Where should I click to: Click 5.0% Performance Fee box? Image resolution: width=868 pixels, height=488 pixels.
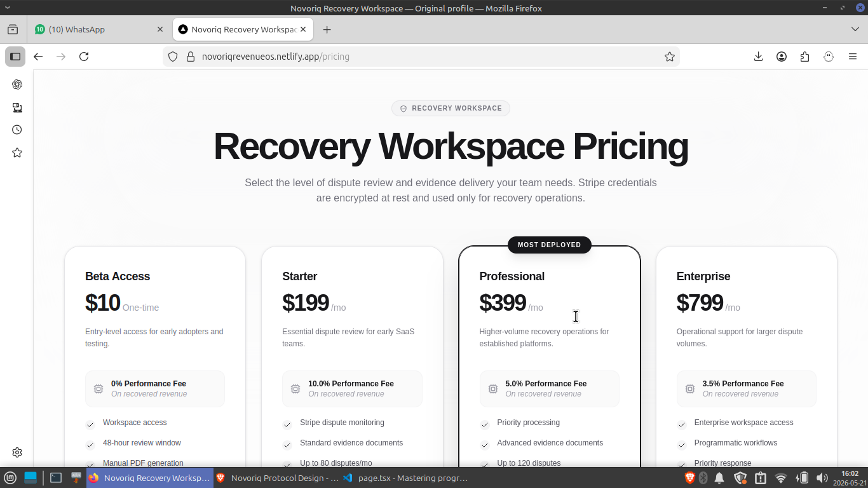pyautogui.click(x=550, y=389)
